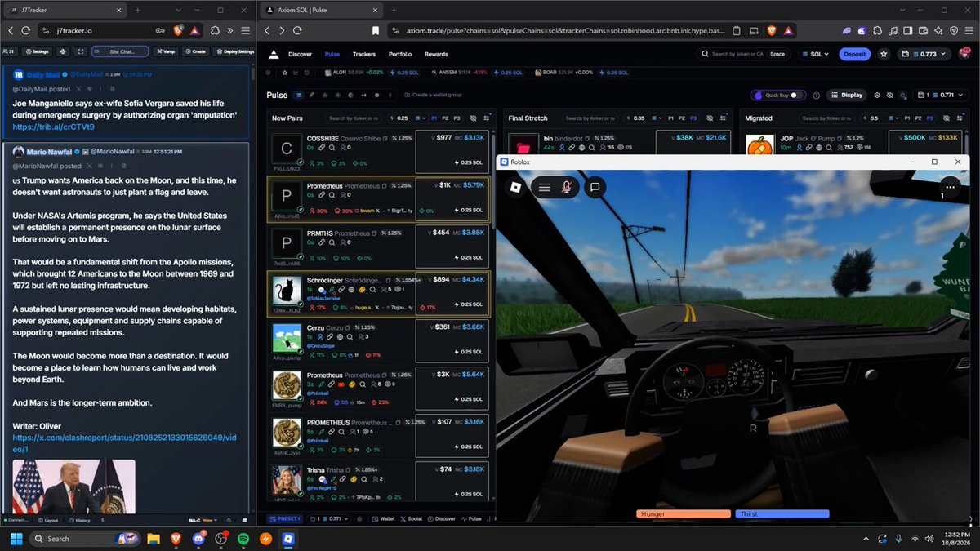Select preset P2 in the New Pairs column
The width and height of the screenshot is (980, 551).
[445, 118]
